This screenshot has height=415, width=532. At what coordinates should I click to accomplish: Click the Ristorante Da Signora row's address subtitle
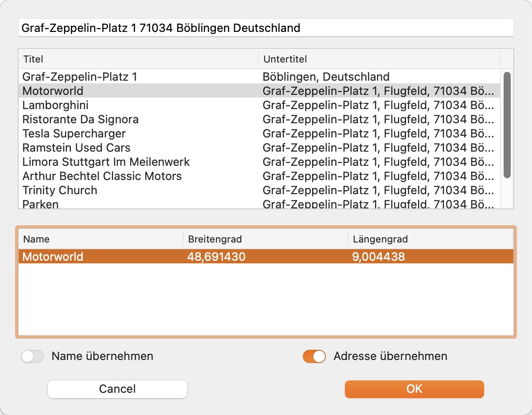coord(378,119)
